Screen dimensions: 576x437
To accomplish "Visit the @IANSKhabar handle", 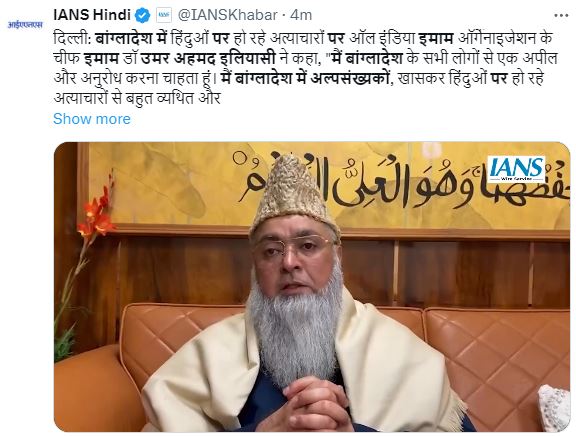I will pos(227,15).
